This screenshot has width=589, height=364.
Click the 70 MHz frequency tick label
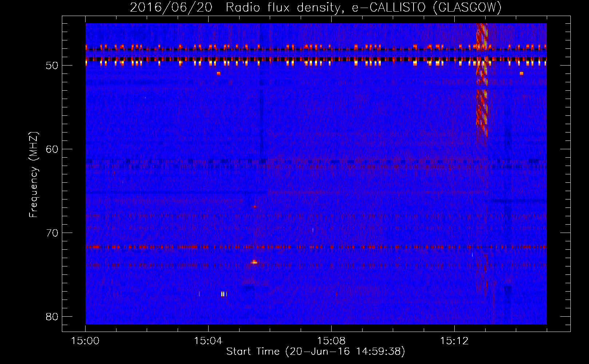[52, 233]
